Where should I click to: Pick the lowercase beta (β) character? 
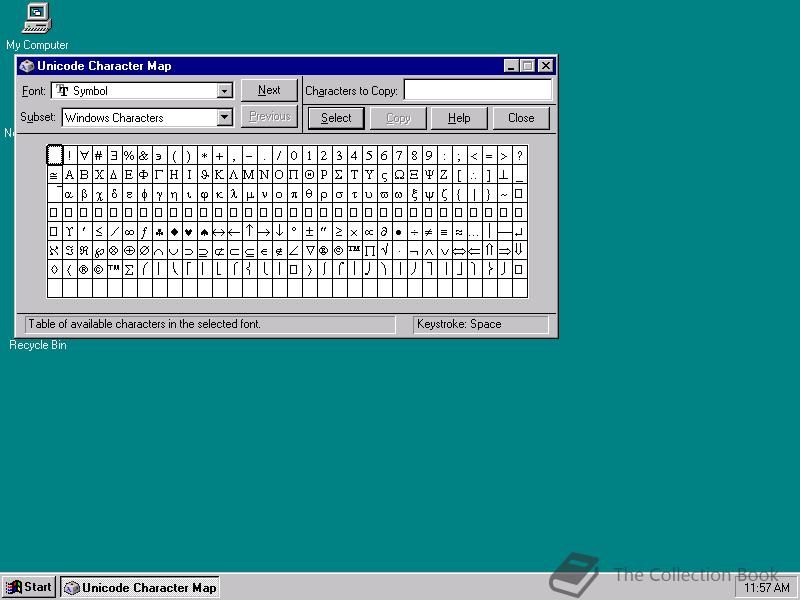(x=84, y=194)
